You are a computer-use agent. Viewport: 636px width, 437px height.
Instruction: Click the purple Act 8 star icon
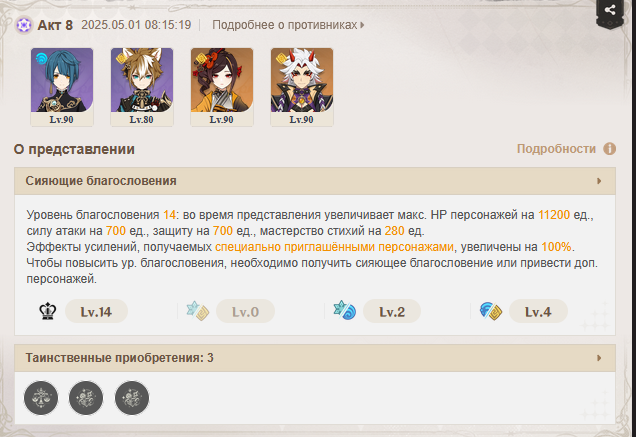pos(24,25)
